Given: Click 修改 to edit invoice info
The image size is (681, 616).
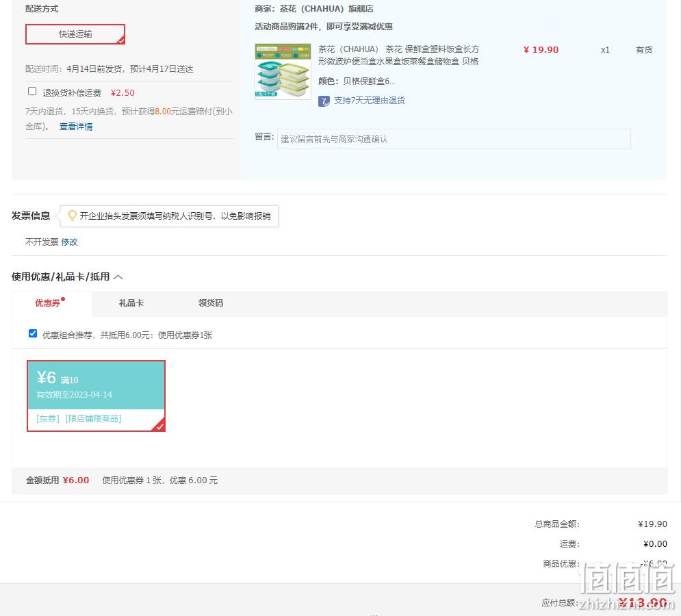Looking at the screenshot, I should (70, 242).
